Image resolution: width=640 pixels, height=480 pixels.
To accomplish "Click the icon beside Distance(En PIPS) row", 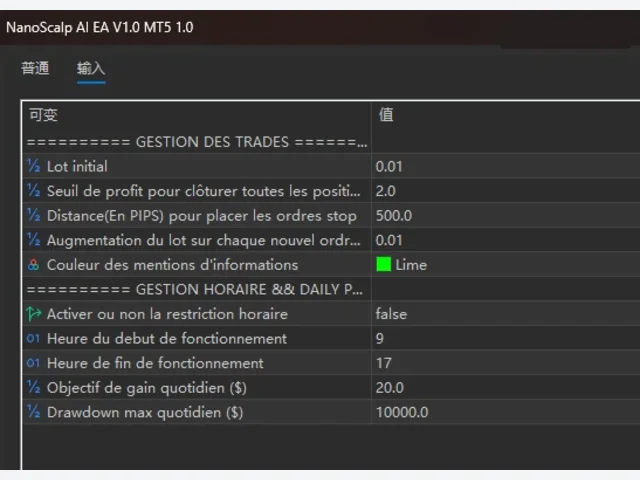I will (33, 215).
